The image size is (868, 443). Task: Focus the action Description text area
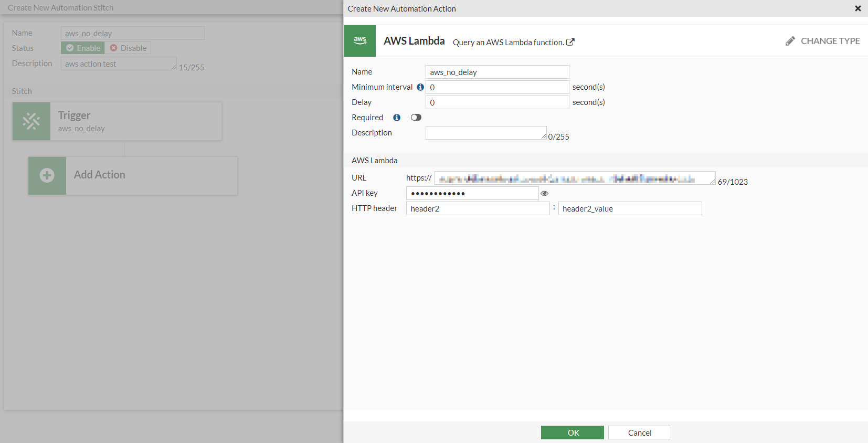click(x=486, y=133)
